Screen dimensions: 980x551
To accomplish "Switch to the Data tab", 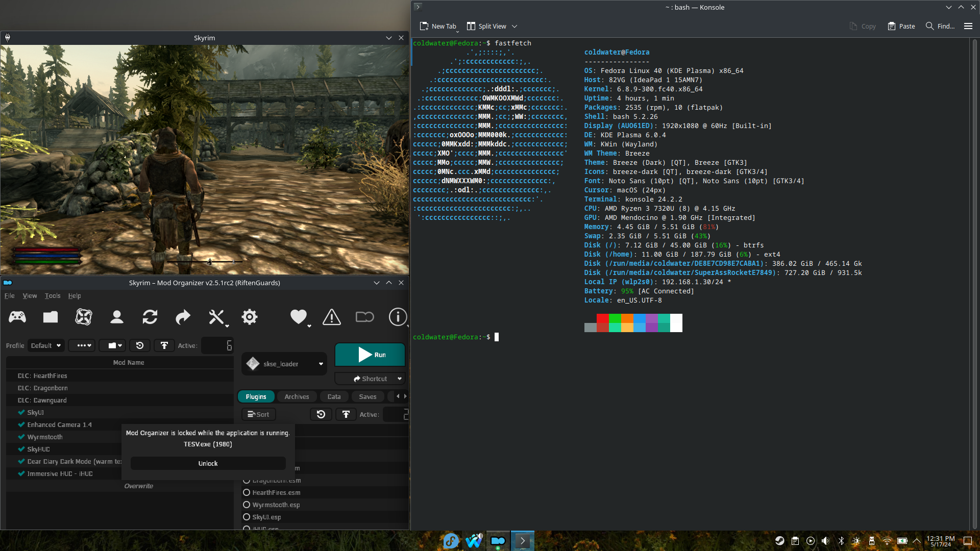I will tap(334, 396).
